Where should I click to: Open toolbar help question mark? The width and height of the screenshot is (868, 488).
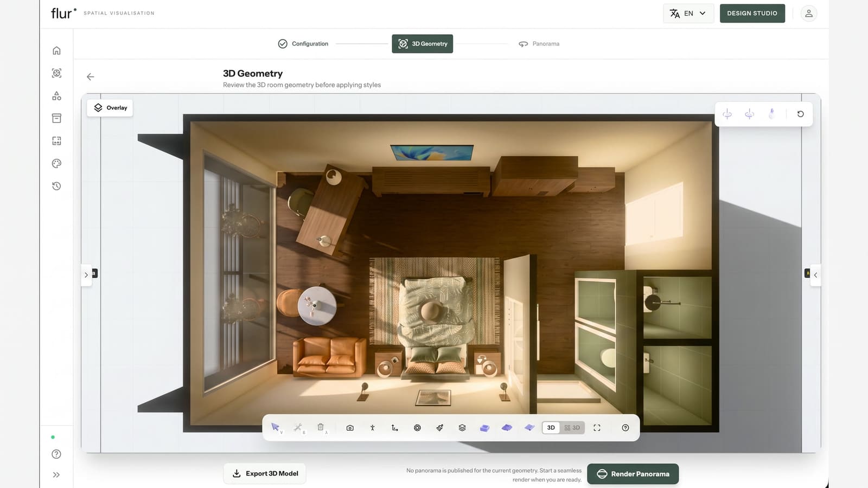pyautogui.click(x=626, y=428)
